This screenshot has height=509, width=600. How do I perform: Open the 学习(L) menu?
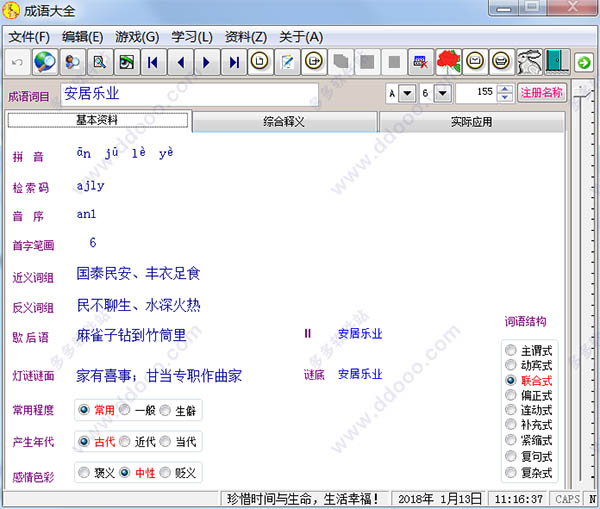(192, 37)
